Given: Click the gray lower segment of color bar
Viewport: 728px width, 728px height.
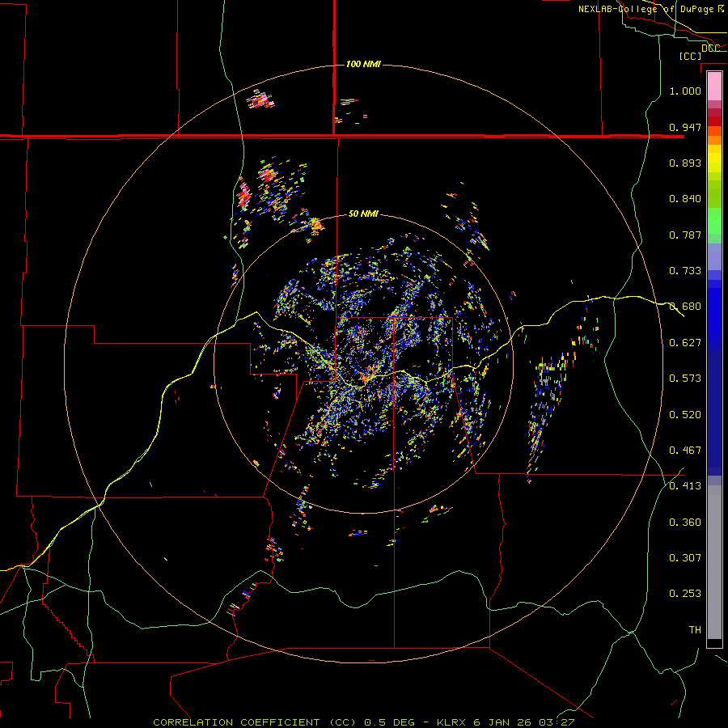Looking at the screenshot, I should 714,562.
